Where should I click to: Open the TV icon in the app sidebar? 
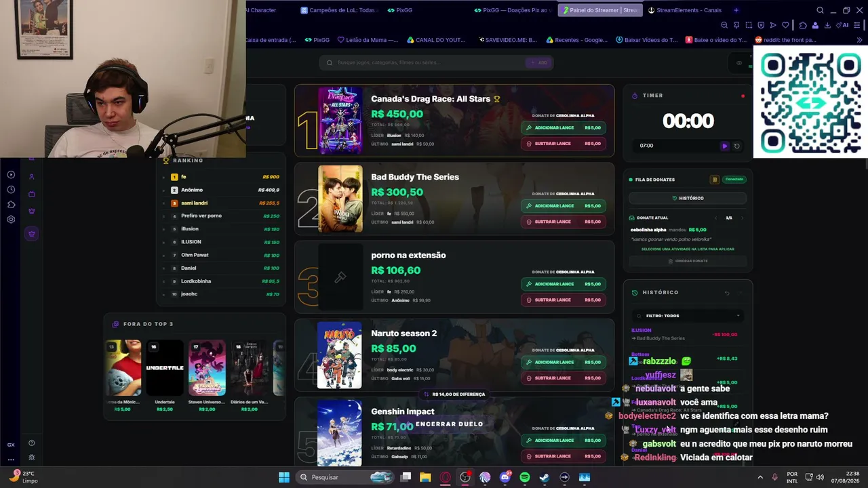tap(31, 195)
